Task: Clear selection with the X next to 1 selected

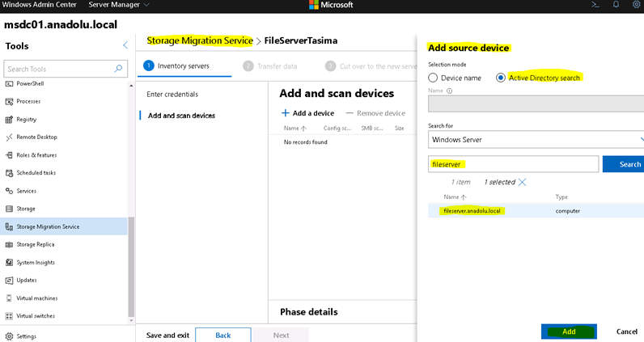Action: [522, 182]
